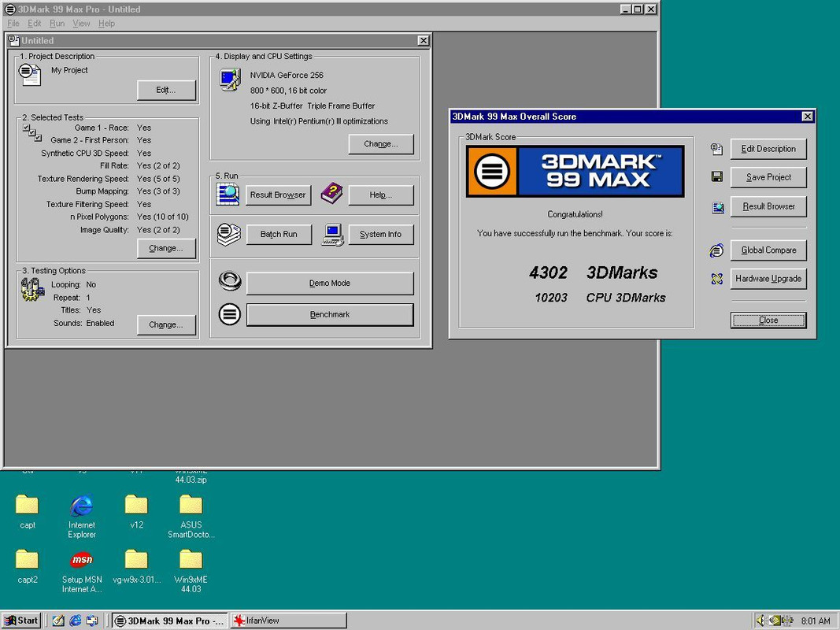This screenshot has height=630, width=840.
Task: Click the volume speaker tray icon
Action: coord(760,621)
